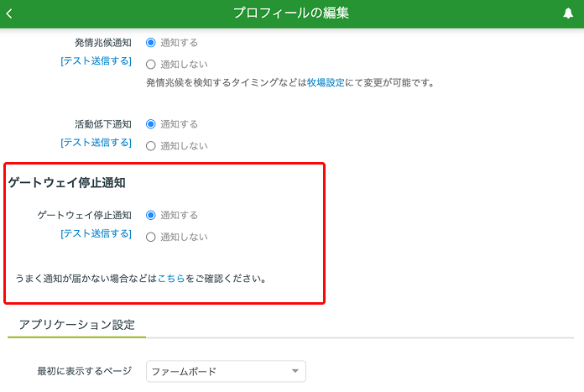Click テスト送信する for ゲートウェイ停止通知
This screenshot has width=584, height=392.
96,234
